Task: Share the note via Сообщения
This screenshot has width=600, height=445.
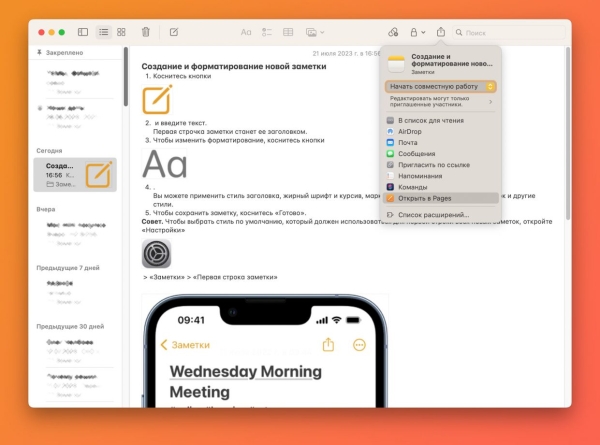Action: pyautogui.click(x=440, y=154)
